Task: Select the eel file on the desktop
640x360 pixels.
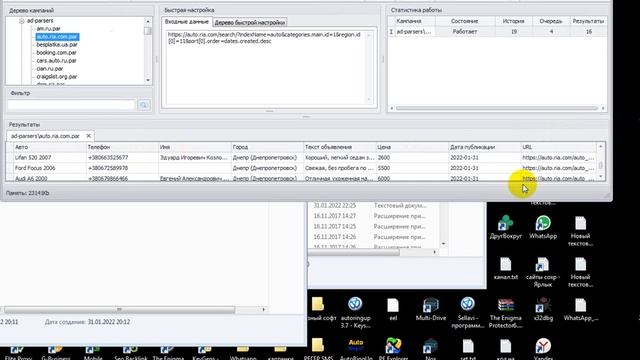Action: (393, 309)
